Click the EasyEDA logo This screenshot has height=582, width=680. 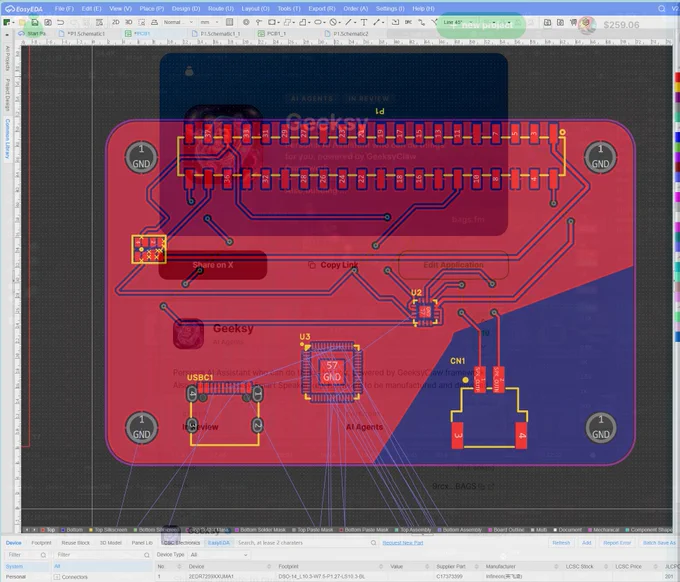click(24, 9)
